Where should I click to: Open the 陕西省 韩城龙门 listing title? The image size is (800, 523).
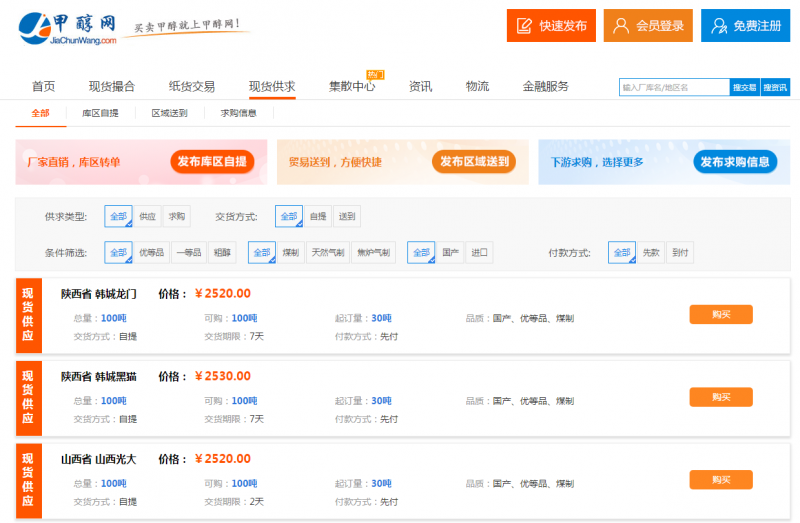[x=98, y=294]
